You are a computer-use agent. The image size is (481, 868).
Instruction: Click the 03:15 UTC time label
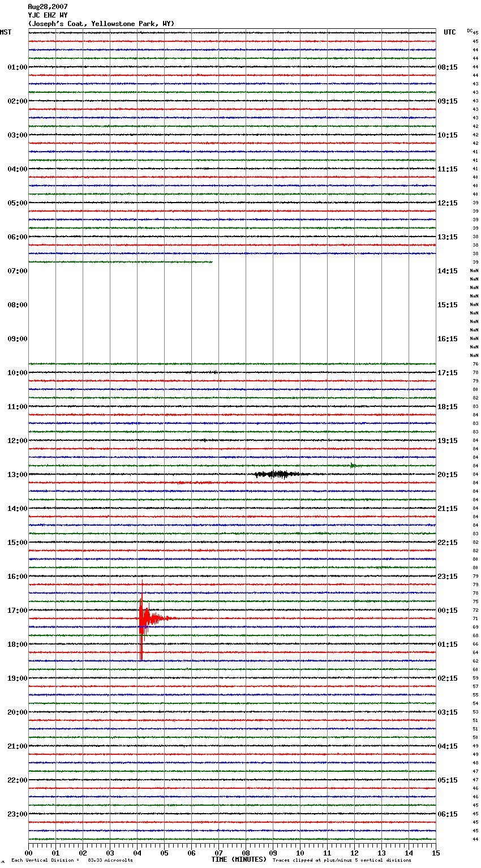click(448, 712)
